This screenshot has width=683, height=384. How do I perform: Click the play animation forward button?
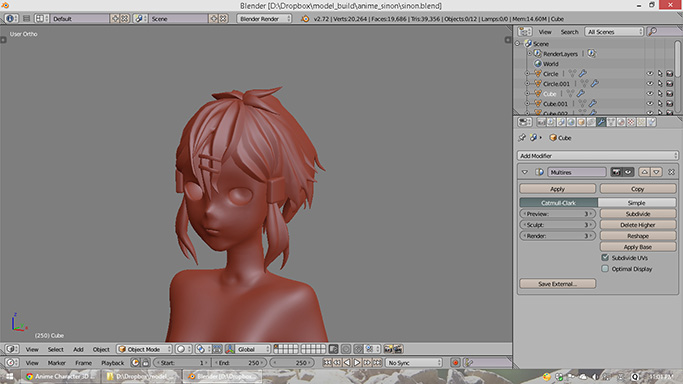[x=357, y=362]
